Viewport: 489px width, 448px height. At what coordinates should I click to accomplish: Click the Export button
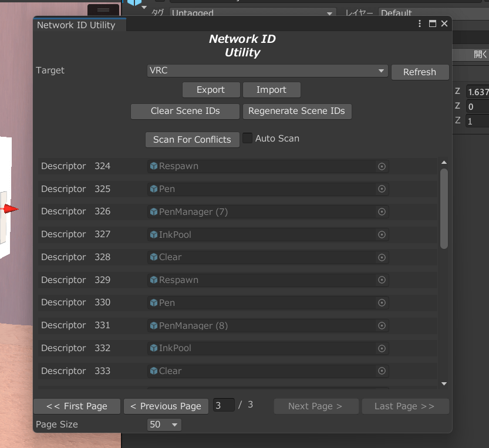click(211, 90)
